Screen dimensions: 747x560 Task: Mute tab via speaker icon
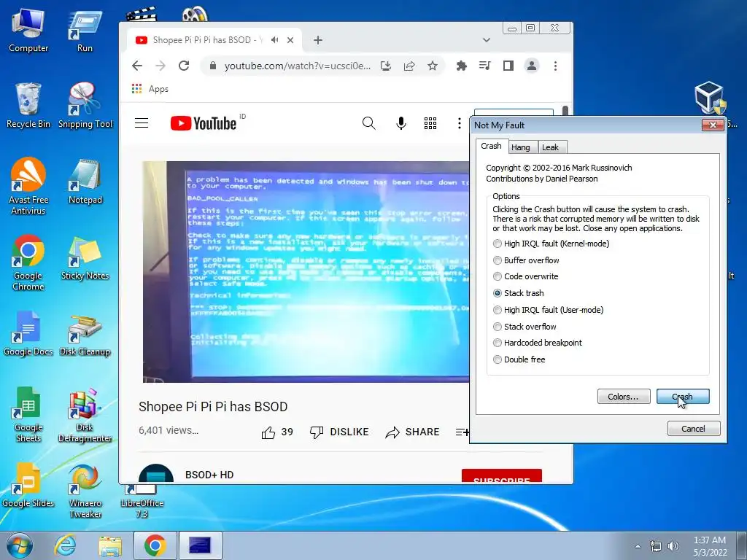[274, 40]
